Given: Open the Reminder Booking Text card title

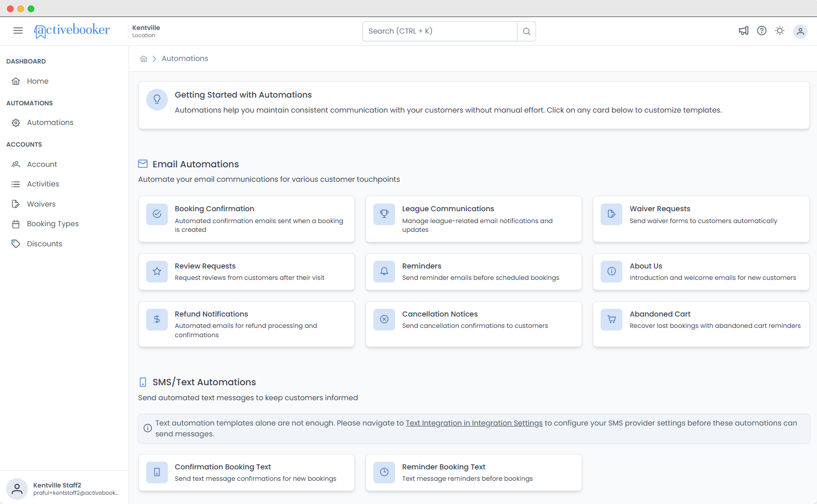Looking at the screenshot, I should (x=444, y=467).
